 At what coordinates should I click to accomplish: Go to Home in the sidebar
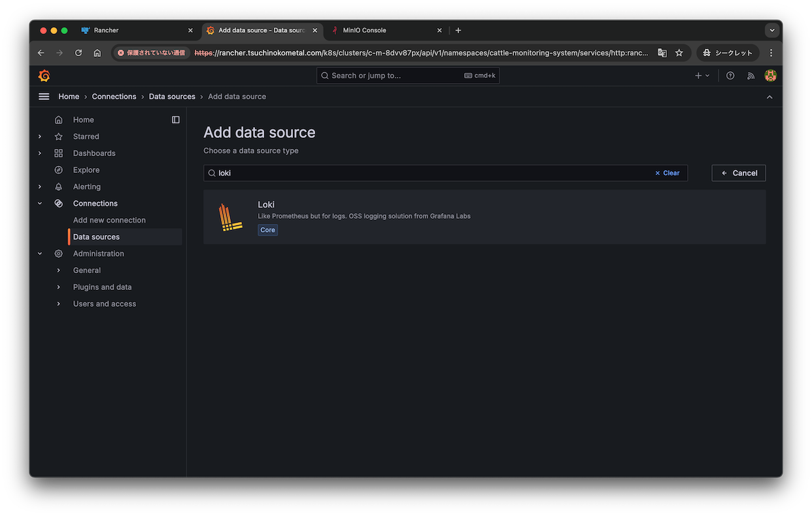click(84, 120)
